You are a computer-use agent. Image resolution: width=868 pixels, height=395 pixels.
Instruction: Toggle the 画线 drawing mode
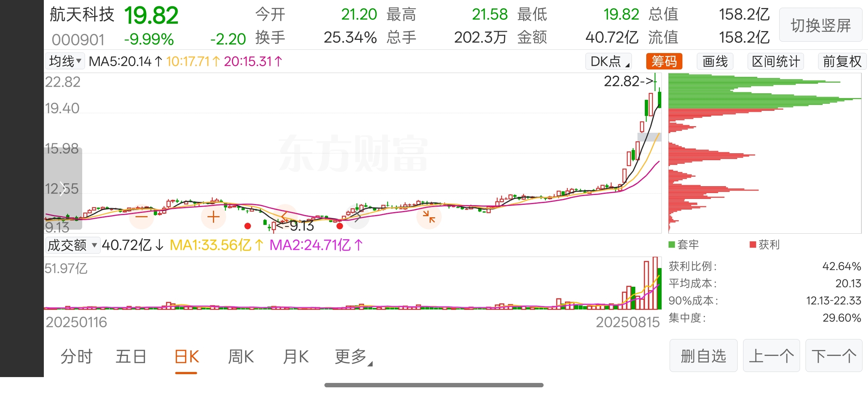tap(715, 61)
